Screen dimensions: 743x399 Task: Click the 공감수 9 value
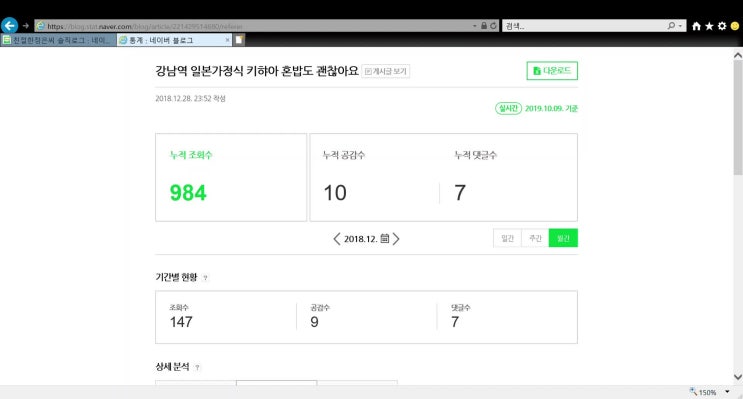[x=314, y=322]
